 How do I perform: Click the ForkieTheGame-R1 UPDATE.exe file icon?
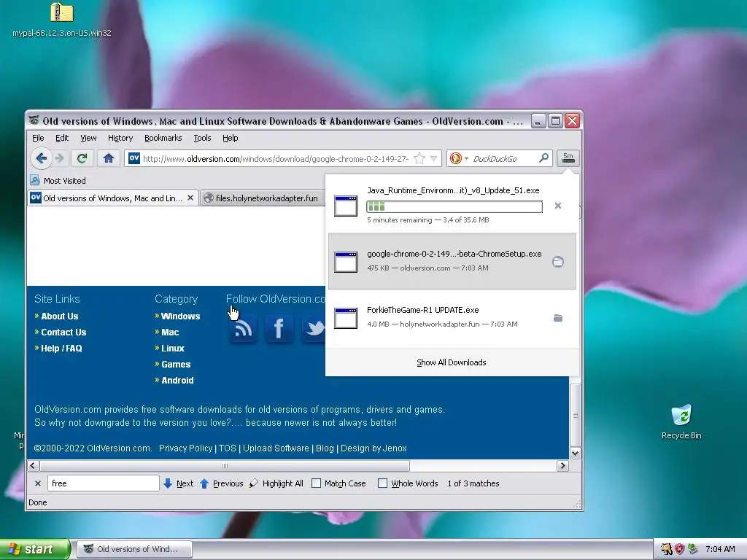[x=346, y=318]
